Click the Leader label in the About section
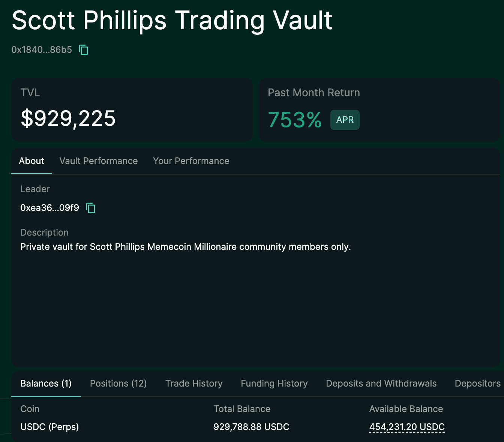The width and height of the screenshot is (504, 442). click(35, 189)
